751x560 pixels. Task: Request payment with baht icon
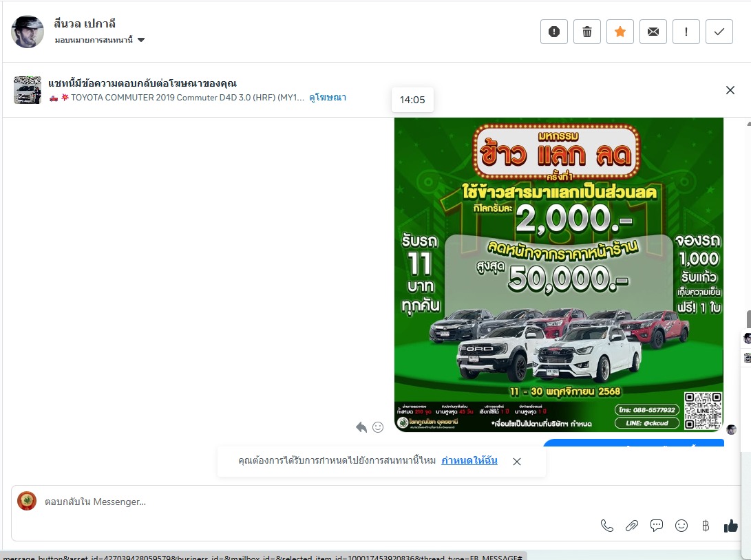click(x=706, y=526)
